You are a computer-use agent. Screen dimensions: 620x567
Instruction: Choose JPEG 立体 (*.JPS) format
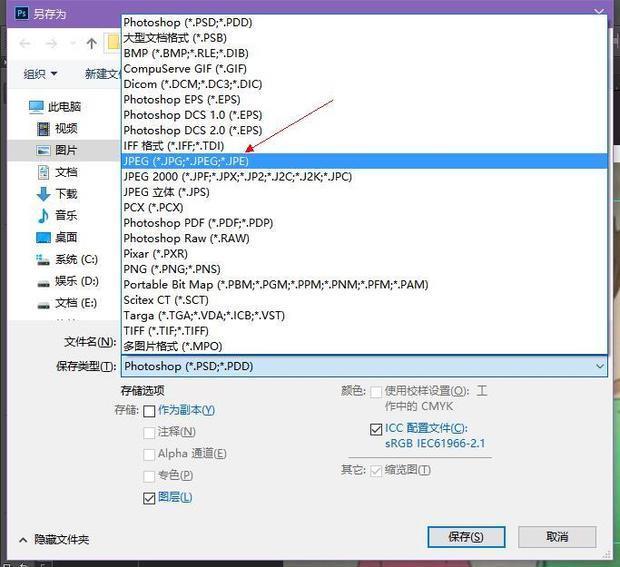click(x=364, y=192)
